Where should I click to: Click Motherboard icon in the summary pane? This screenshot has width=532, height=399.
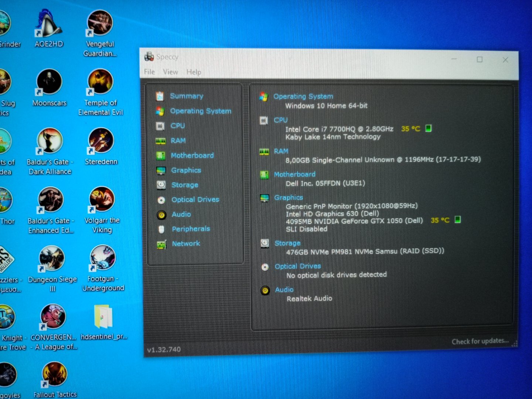coord(264,175)
